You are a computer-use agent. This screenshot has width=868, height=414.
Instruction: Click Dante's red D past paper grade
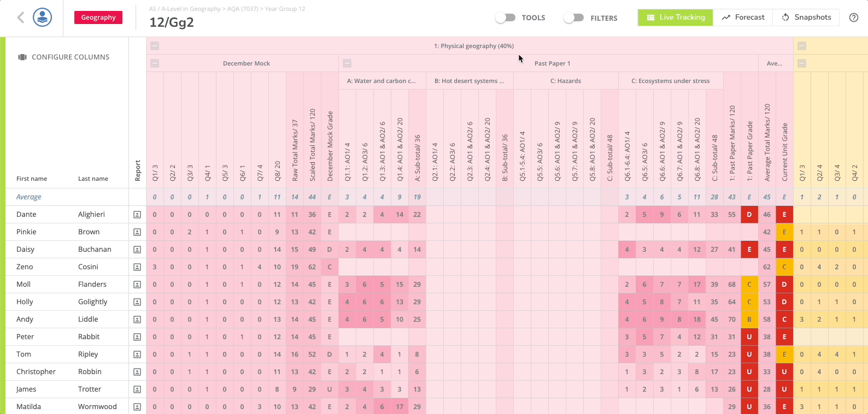[x=749, y=215]
